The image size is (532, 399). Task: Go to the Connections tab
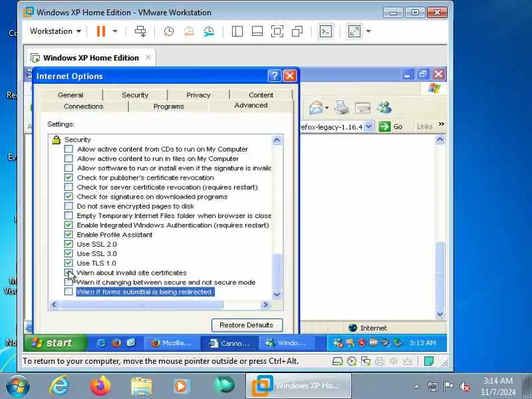tap(84, 106)
